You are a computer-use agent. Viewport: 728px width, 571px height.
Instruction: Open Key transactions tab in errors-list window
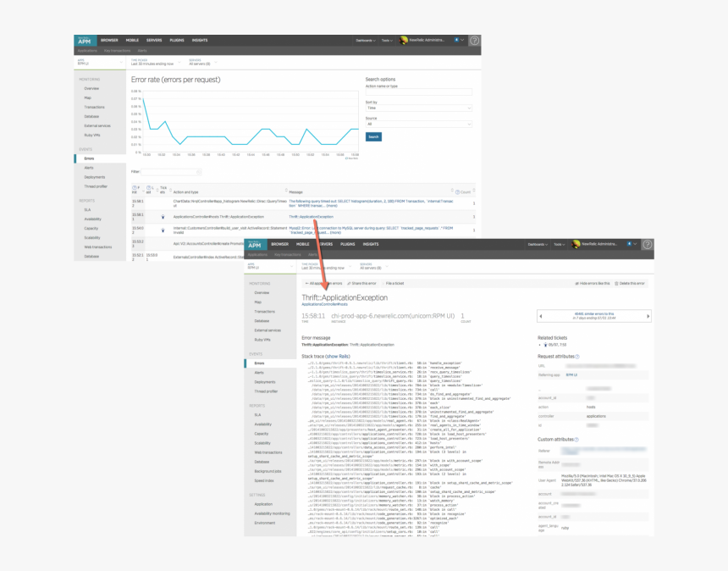click(118, 51)
